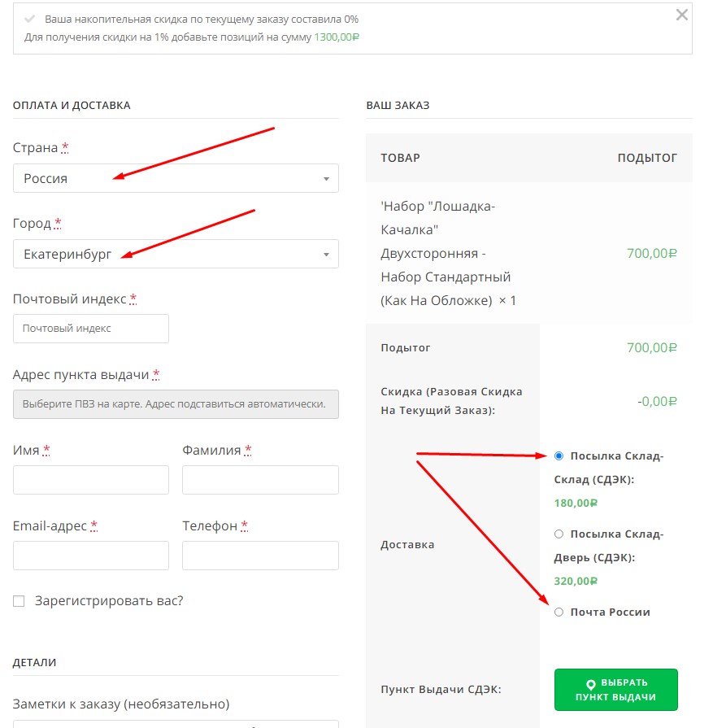
Task: Click the checkmark icon in the discount notice
Action: (30, 19)
